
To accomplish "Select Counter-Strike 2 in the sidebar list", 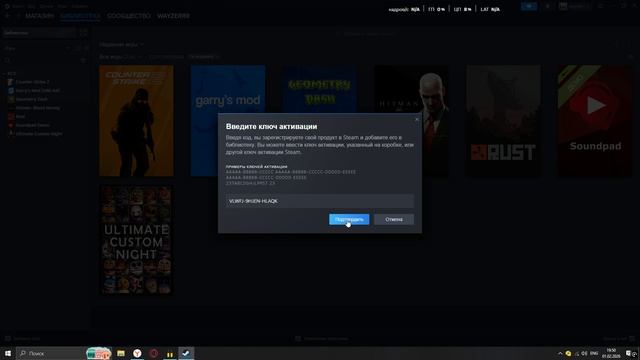I will pos(32,82).
